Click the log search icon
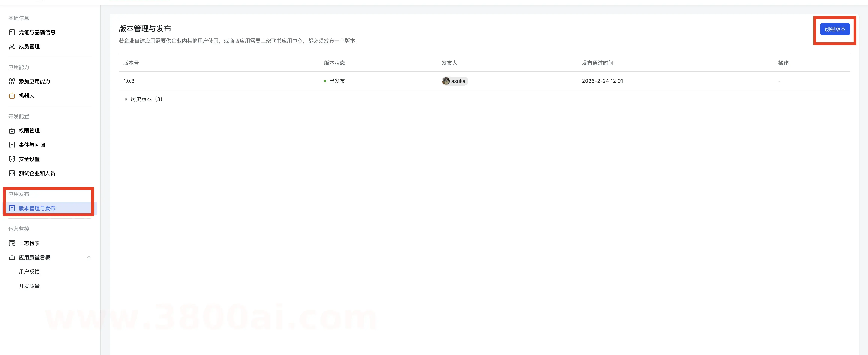 point(12,243)
